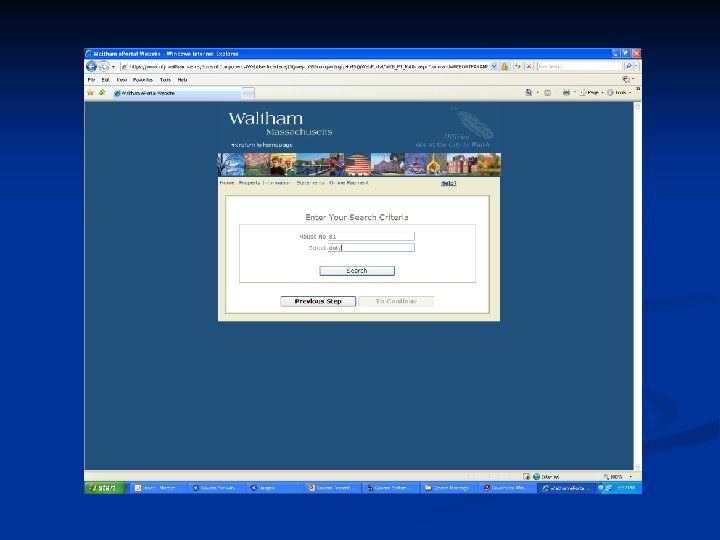Open the Edit menu
Viewport: 720px width, 540px height.
(106, 80)
